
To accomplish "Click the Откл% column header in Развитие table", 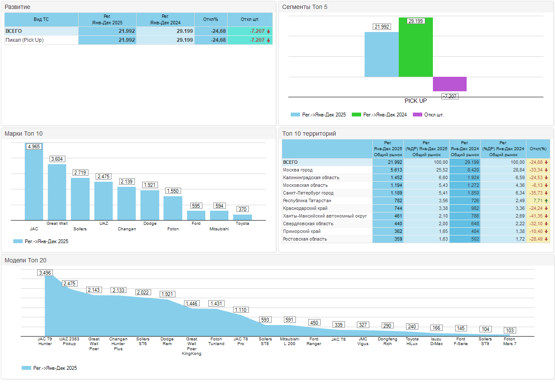I will (211, 19).
